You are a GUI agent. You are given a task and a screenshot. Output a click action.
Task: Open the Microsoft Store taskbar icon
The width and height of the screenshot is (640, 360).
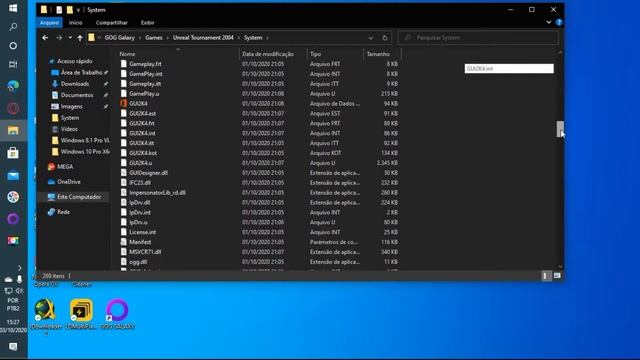pyautogui.click(x=13, y=153)
